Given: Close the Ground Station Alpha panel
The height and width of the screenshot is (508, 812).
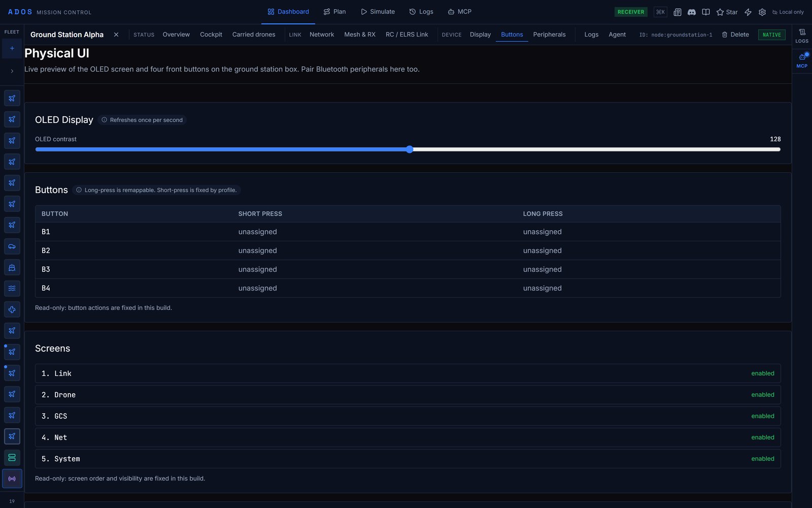Looking at the screenshot, I should click(116, 35).
